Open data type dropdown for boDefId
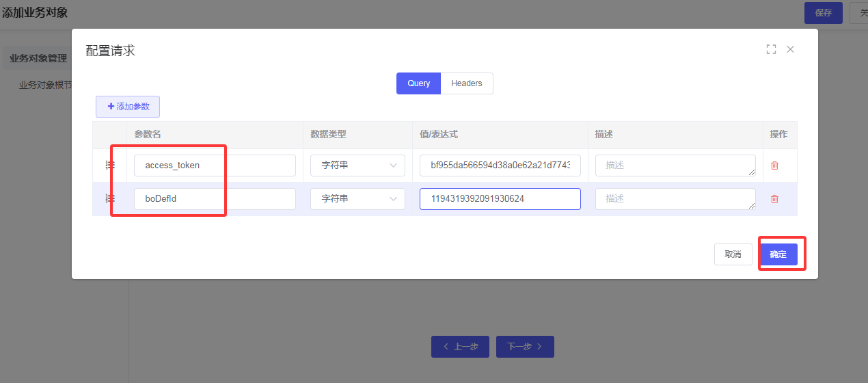This screenshot has width=868, height=383. [357, 199]
